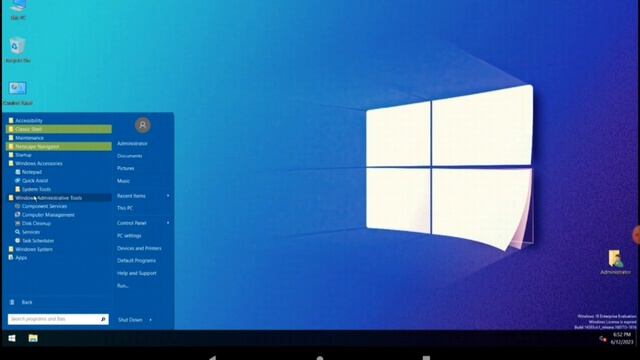Click the magnifier icon in the search box
Viewport: 640px width, 360px height.
[103, 319]
